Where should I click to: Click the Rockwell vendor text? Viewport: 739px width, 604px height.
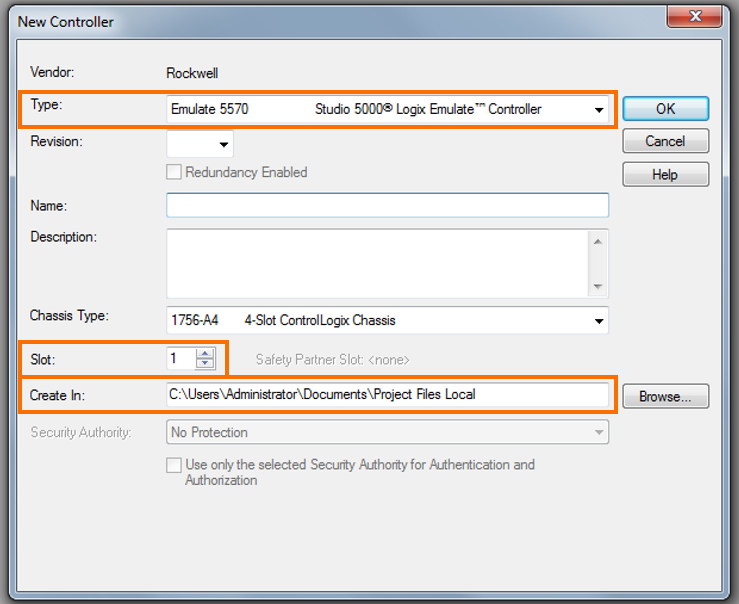coord(192,73)
